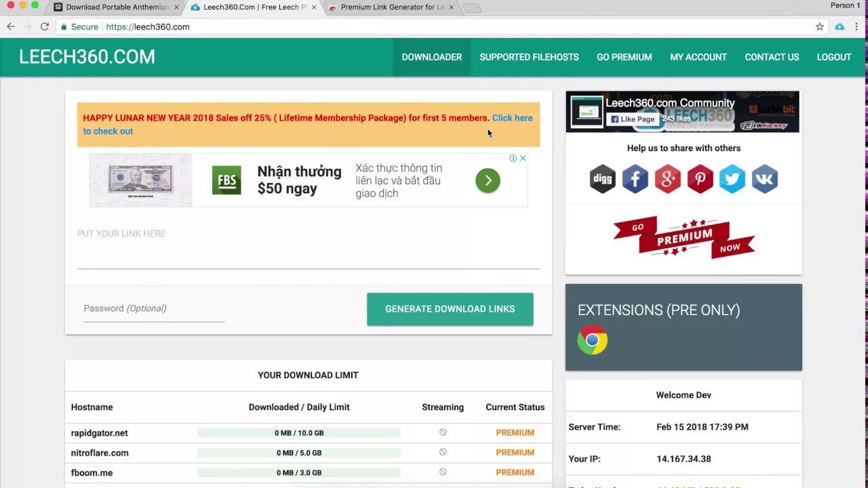The width and height of the screenshot is (868, 488).
Task: Click PREMIUM status for rapidgator.net
Action: pyautogui.click(x=515, y=432)
